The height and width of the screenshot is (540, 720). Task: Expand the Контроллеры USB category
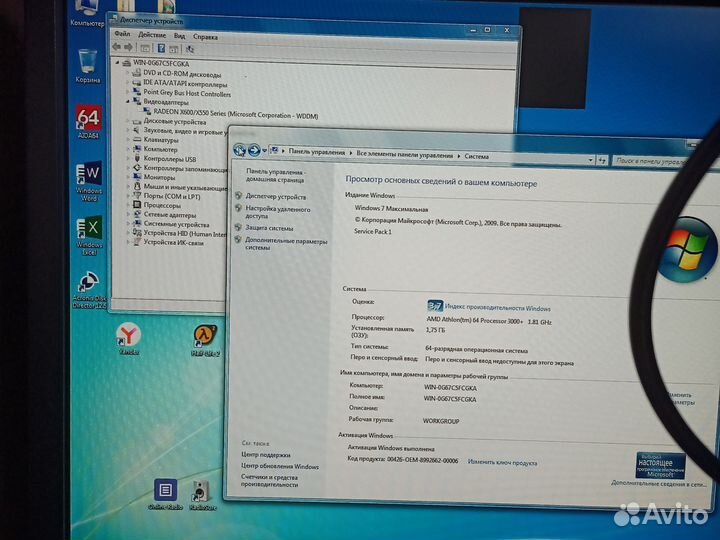(x=127, y=158)
